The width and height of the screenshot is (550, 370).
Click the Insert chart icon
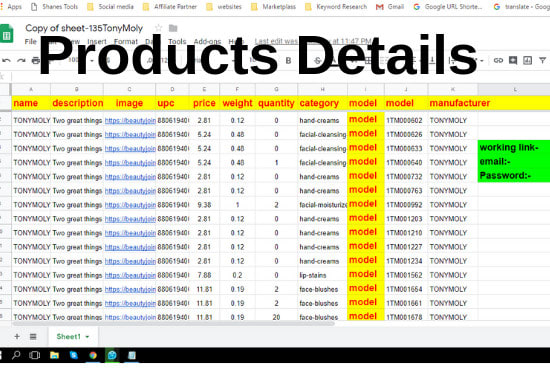(527, 60)
